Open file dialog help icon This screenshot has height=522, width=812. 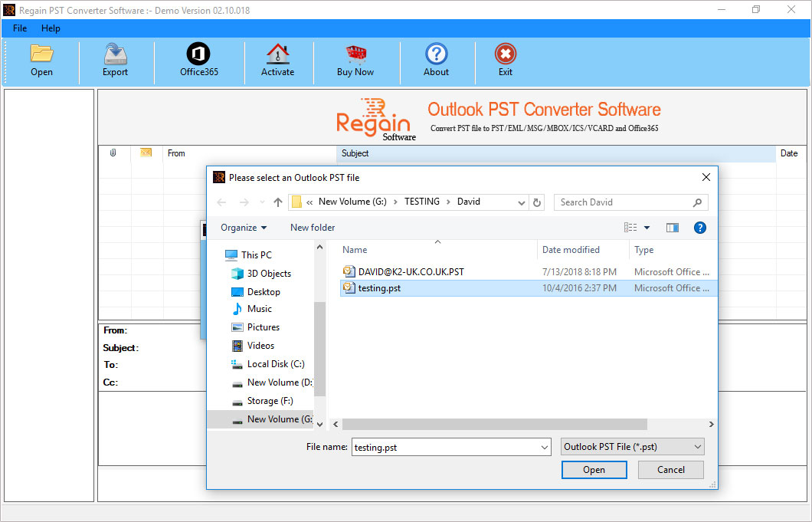[699, 228]
